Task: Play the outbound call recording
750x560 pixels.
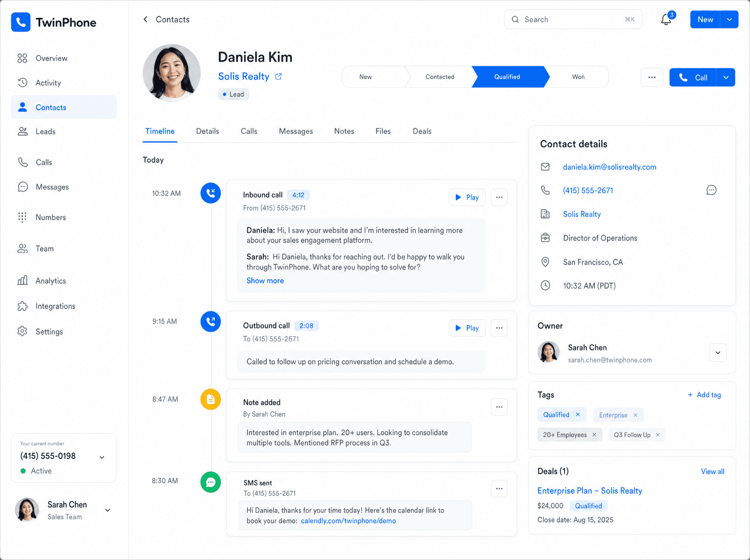Action: [467, 328]
